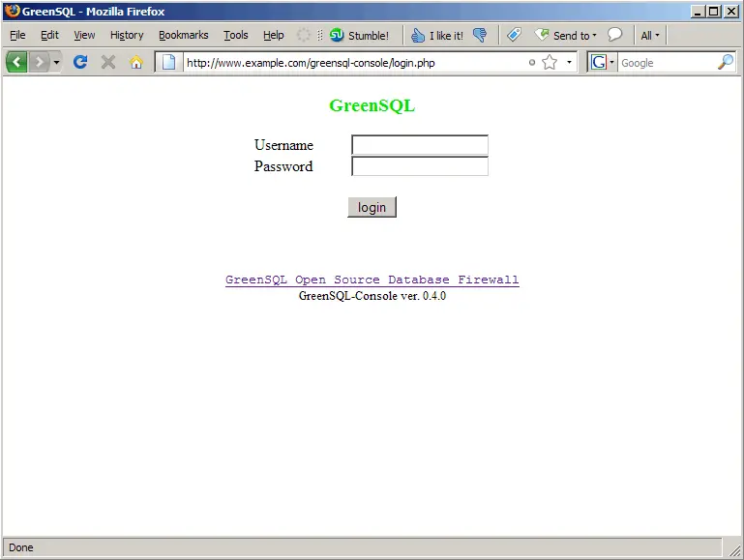This screenshot has width=744, height=560.
Task: Click the toolbar drag grip handle
Action: 320,35
